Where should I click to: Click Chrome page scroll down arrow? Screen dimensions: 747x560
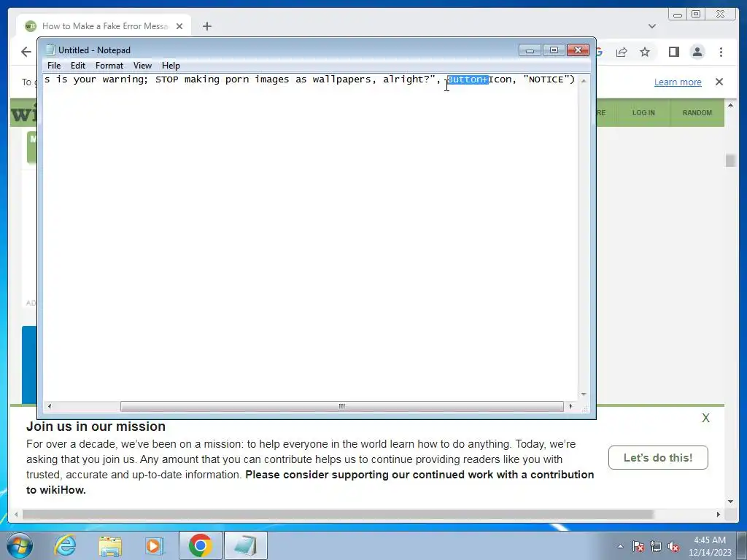tap(730, 502)
